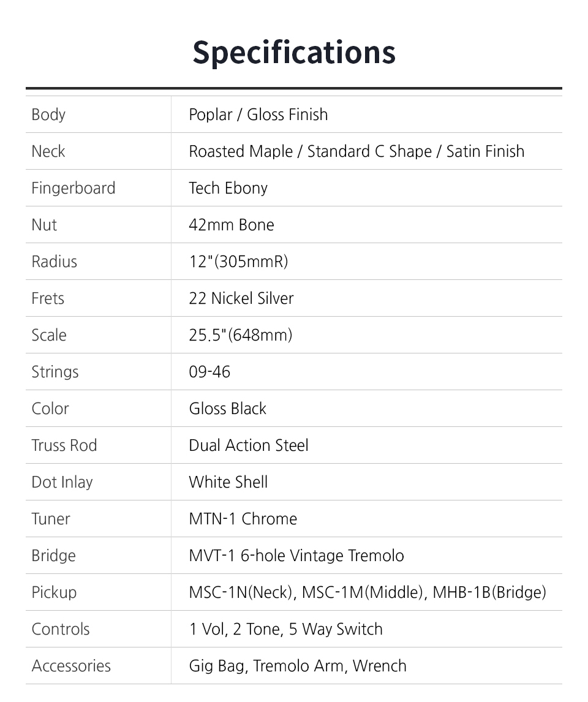This screenshot has height=702, width=588.
Task: Select the Radius 12"(305mmR) value
Action: point(238,262)
